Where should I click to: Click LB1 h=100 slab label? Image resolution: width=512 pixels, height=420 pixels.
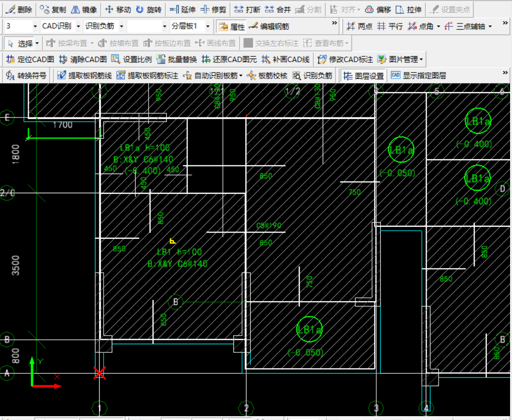[x=179, y=252]
